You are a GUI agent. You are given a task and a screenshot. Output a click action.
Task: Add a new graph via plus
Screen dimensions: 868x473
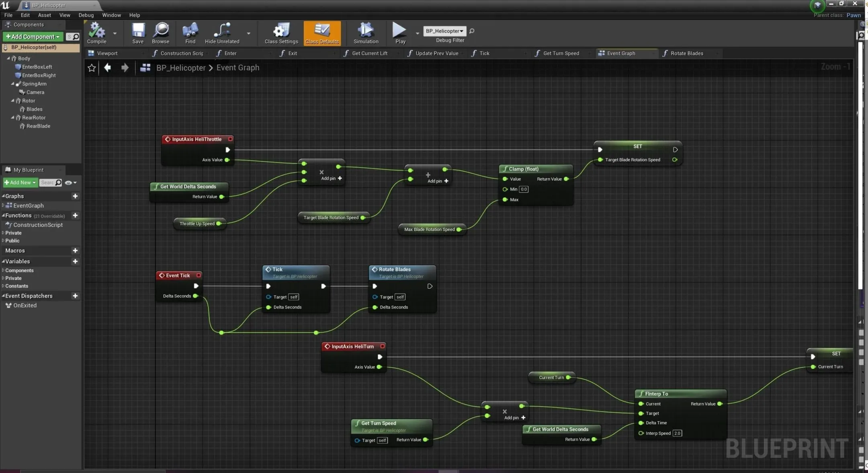pyautogui.click(x=75, y=196)
